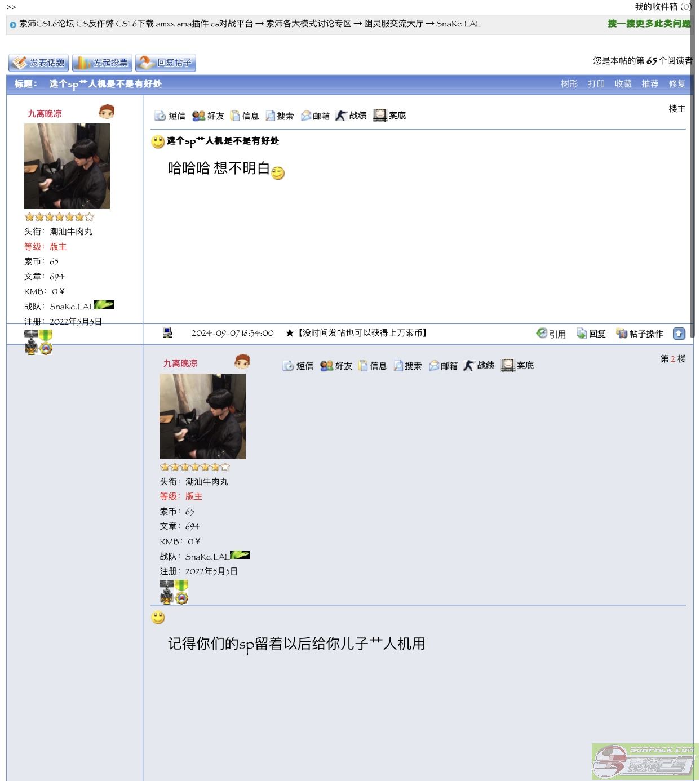
Task: Click the 短信 message icon in first post
Action: point(170,116)
